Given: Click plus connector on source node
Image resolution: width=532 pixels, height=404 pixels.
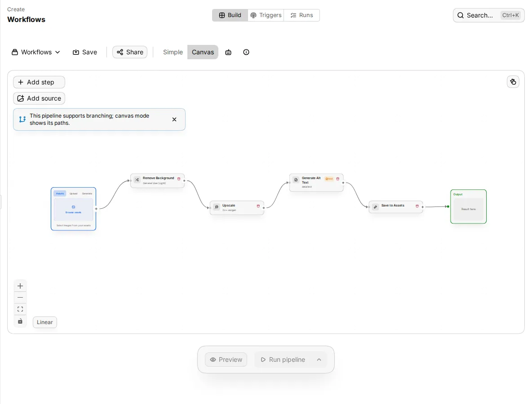Looking at the screenshot, I should [x=96, y=209].
